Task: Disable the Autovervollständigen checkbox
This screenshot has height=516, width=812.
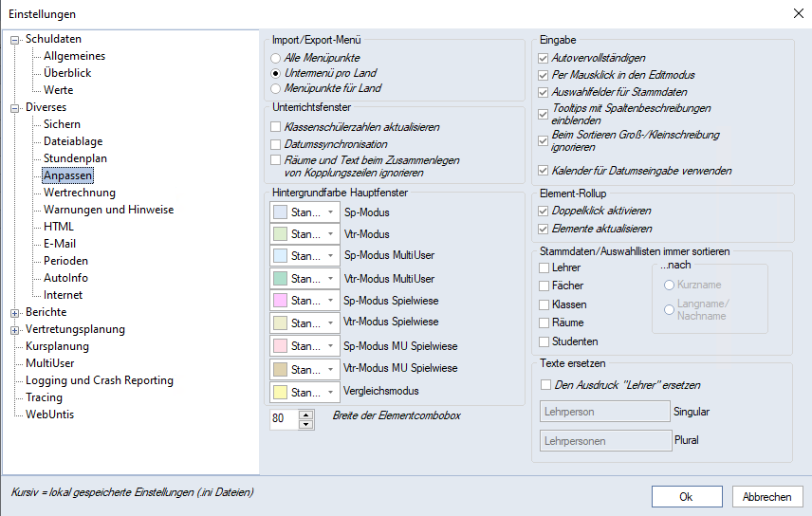Action: point(543,59)
